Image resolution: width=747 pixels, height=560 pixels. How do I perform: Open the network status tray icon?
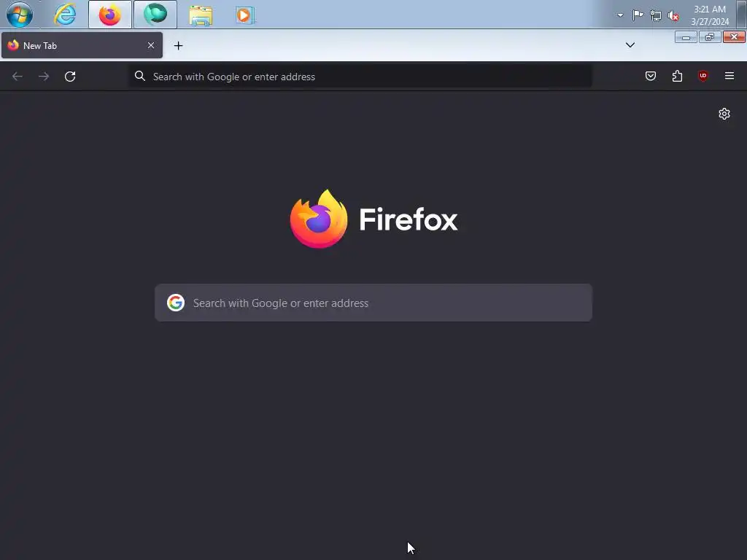tap(656, 16)
